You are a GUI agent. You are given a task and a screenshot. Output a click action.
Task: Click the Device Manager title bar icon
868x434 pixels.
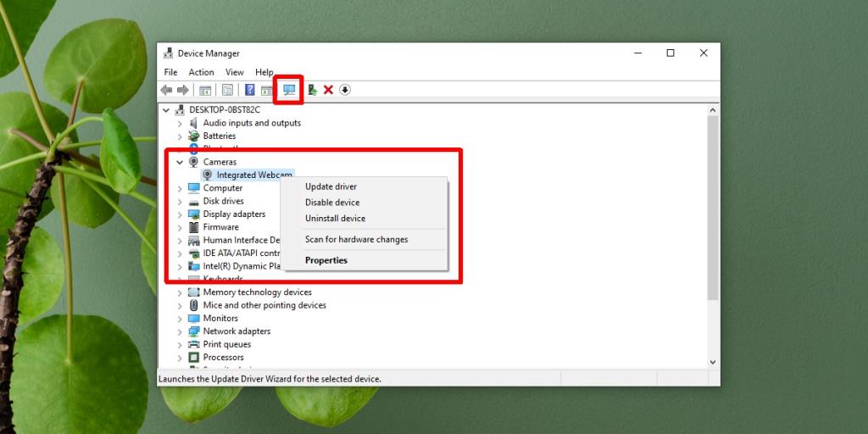click(169, 53)
